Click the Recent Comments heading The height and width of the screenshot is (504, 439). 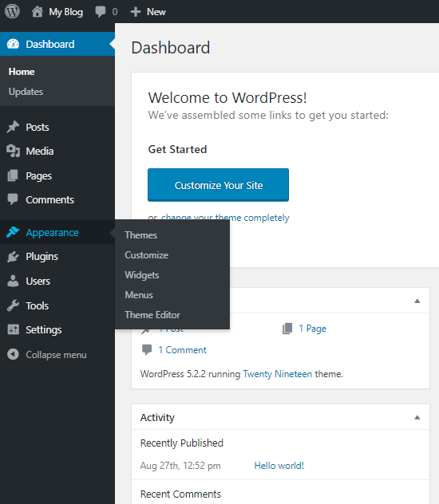[180, 494]
